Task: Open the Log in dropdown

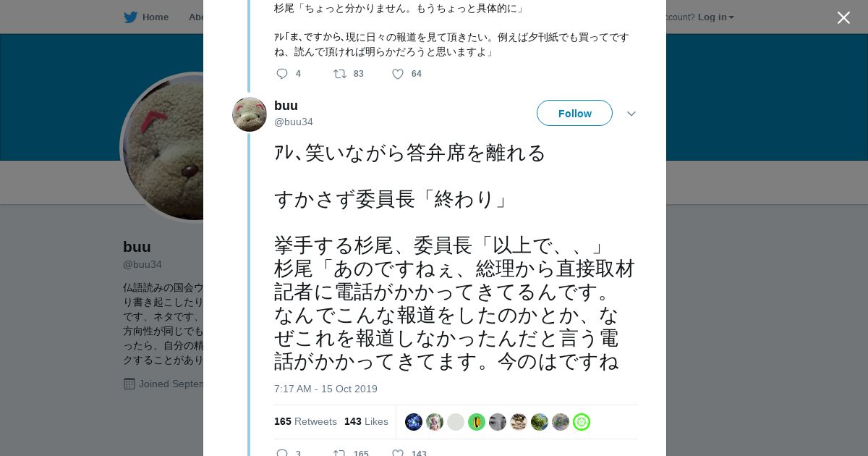Action: [715, 17]
